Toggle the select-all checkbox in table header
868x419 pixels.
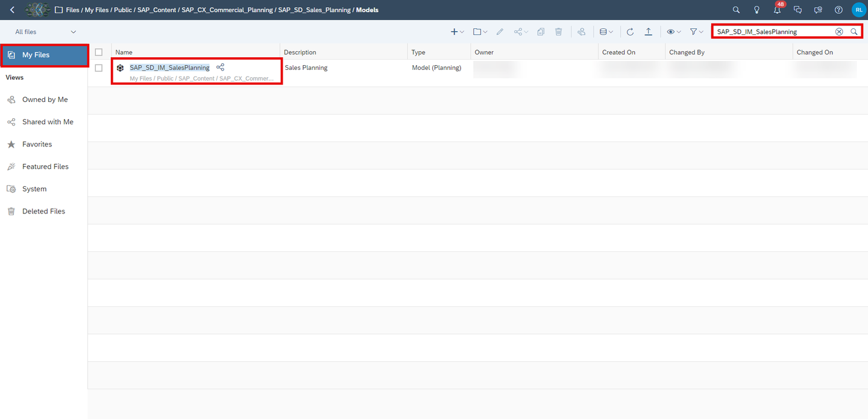coord(99,52)
